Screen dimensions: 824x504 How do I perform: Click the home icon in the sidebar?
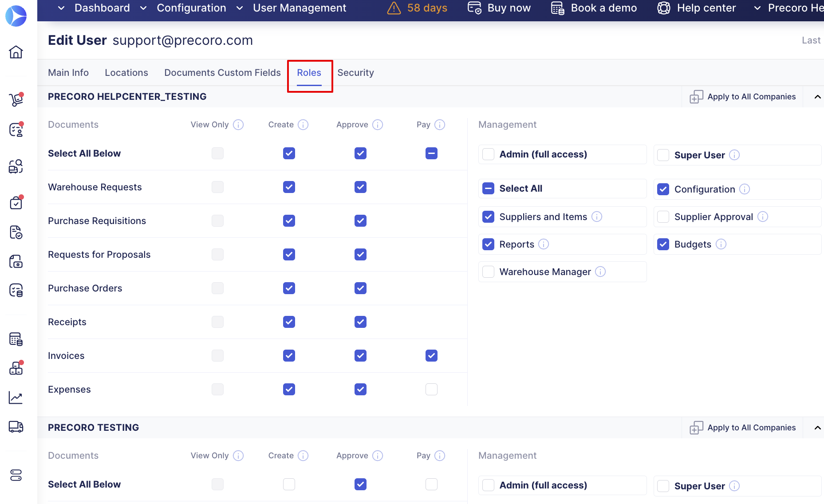click(16, 52)
